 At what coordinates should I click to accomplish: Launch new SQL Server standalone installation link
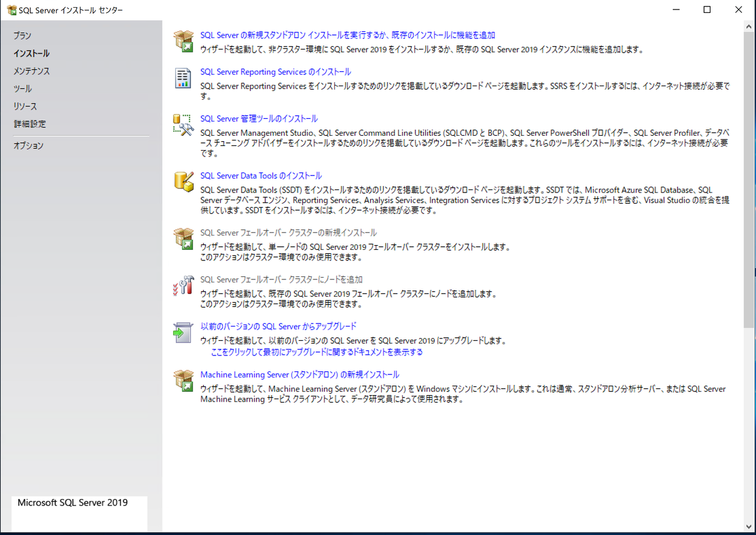[348, 35]
